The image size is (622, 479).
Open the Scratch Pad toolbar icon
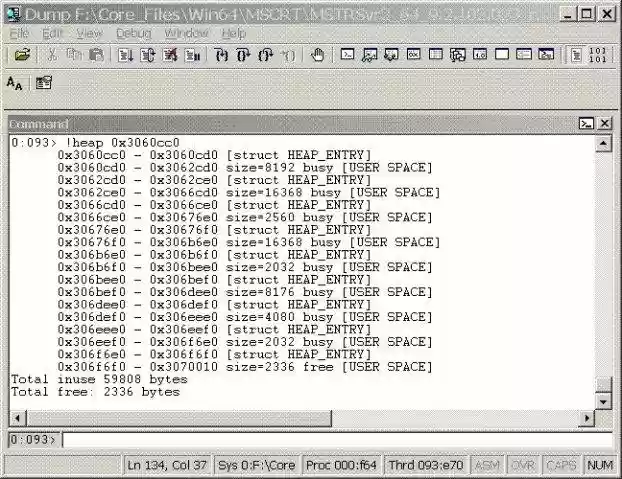pyautogui.click(x=502, y=54)
